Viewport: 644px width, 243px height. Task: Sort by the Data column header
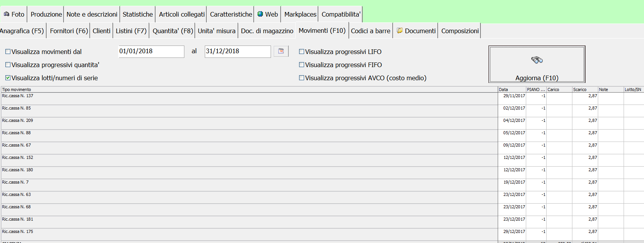click(x=512, y=89)
